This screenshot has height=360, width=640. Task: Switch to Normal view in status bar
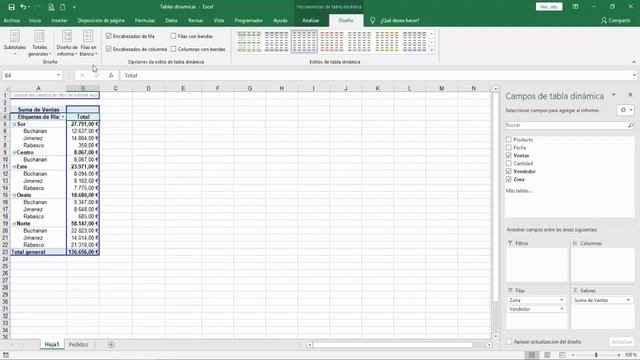click(532, 355)
